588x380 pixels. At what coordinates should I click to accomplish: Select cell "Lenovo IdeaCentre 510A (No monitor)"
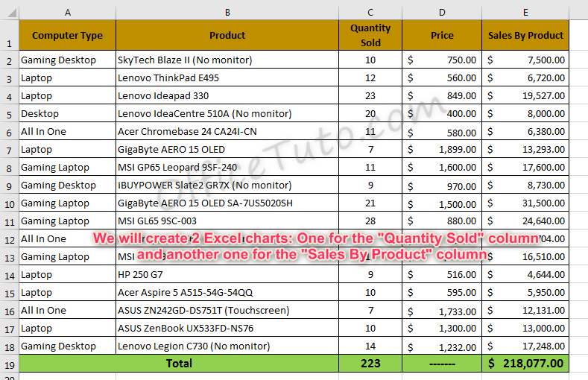(x=227, y=113)
